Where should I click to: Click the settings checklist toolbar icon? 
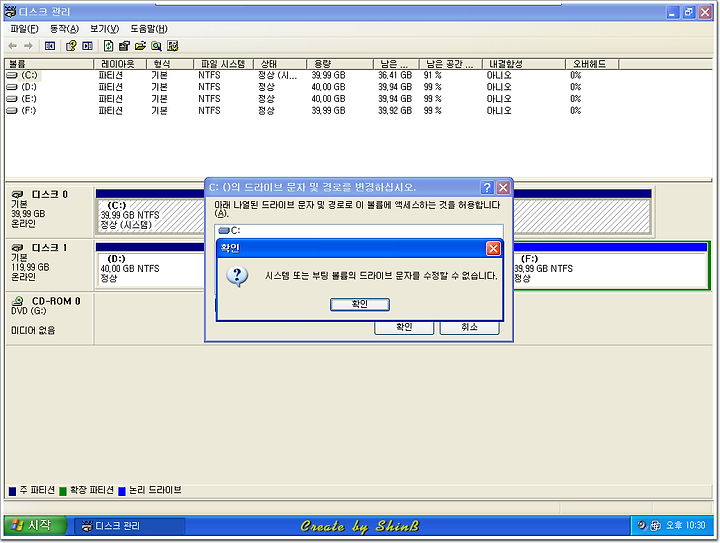(x=173, y=46)
